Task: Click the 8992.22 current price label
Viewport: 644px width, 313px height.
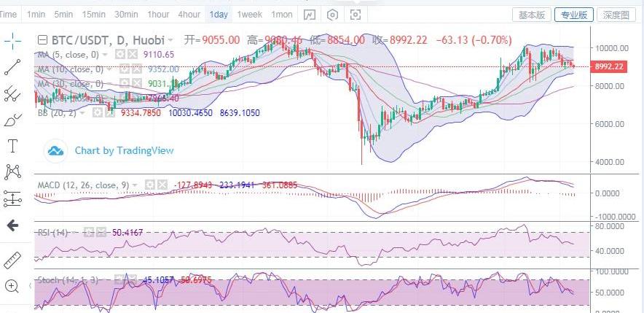Action: point(608,66)
